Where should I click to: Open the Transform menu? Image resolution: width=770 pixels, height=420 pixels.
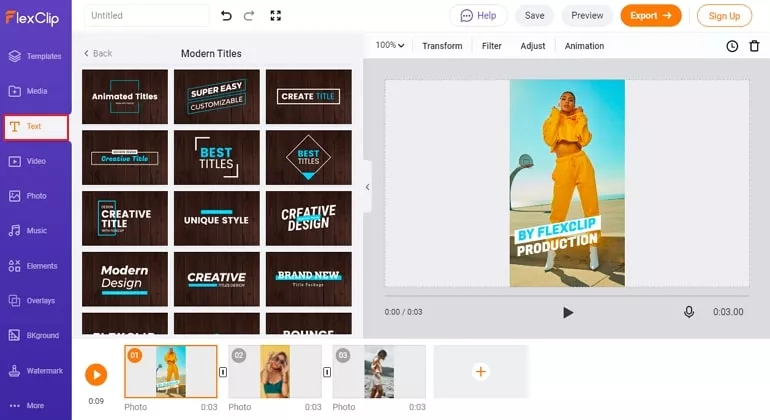tap(442, 46)
